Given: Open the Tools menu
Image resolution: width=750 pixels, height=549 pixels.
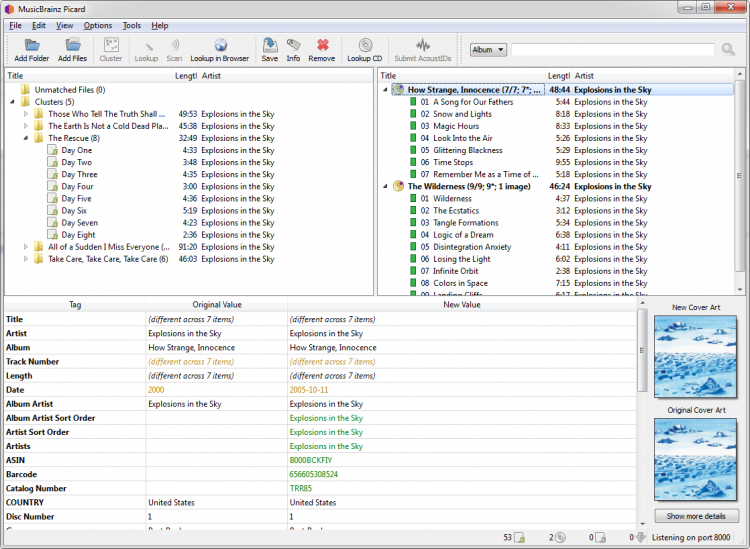Looking at the screenshot, I should pos(132,25).
